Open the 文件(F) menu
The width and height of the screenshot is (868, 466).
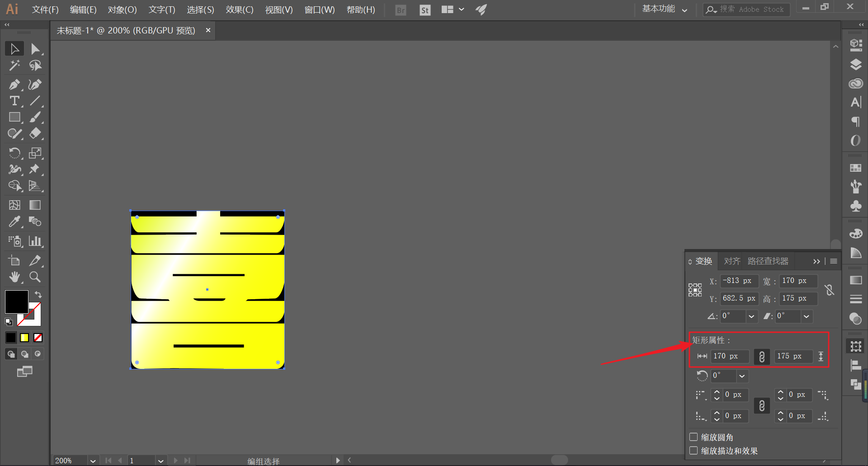pyautogui.click(x=45, y=9)
